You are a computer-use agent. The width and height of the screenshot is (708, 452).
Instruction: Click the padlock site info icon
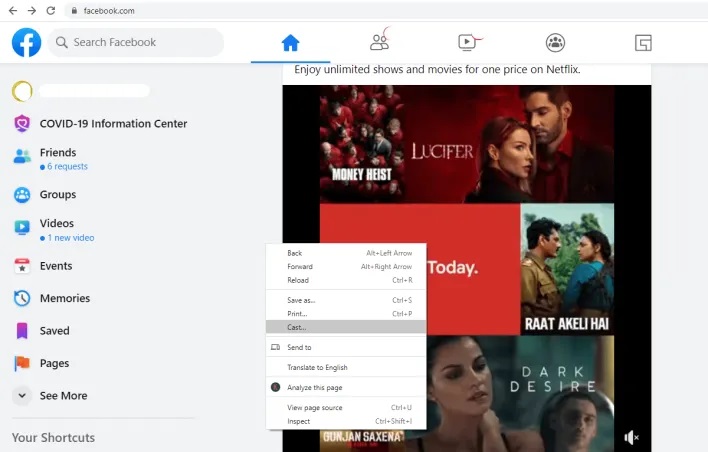pyautogui.click(x=74, y=10)
